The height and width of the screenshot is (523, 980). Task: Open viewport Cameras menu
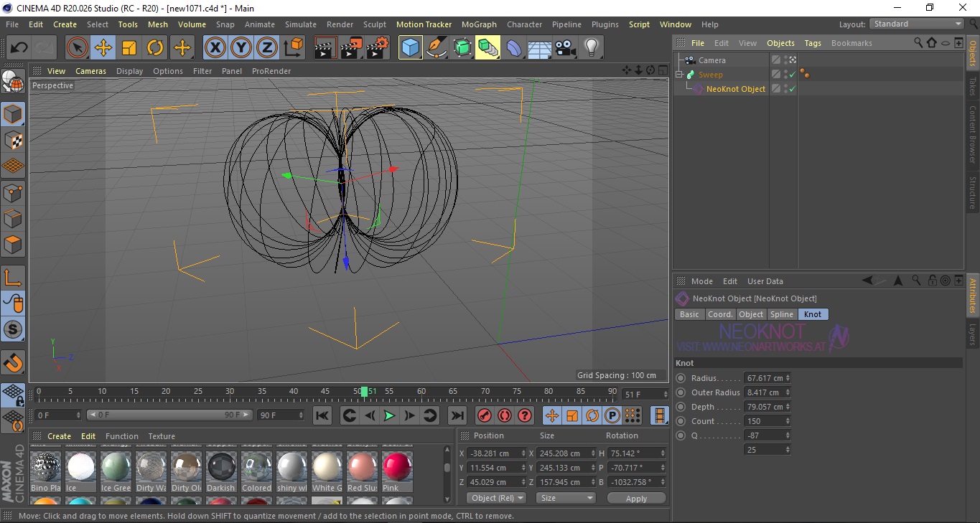click(x=90, y=71)
